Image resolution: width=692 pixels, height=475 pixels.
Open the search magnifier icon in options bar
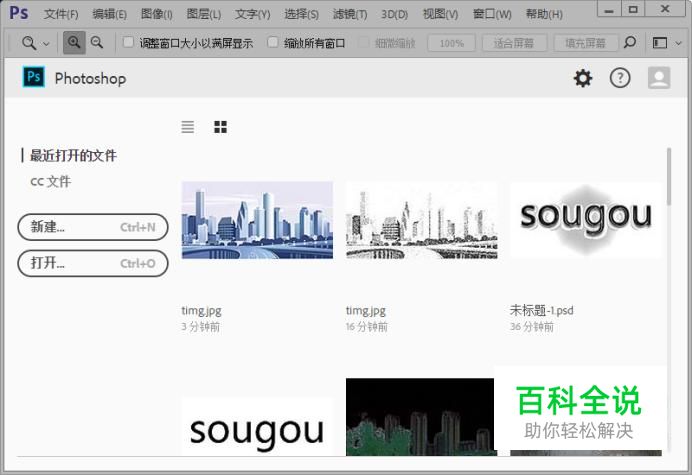[630, 42]
